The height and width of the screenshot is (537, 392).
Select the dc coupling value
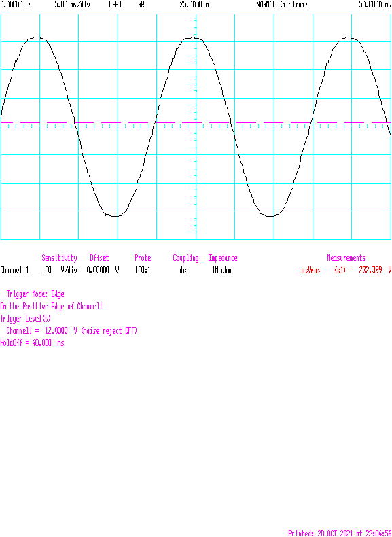pos(183,271)
